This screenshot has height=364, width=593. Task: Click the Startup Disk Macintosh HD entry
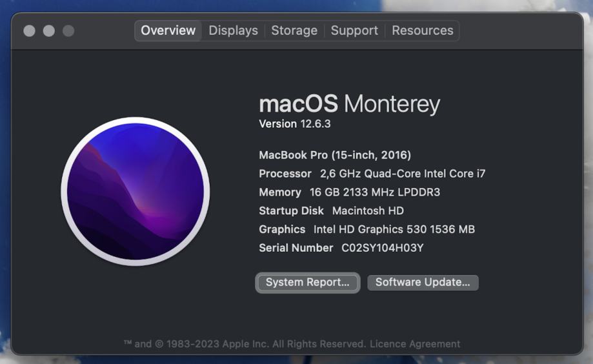331,211
